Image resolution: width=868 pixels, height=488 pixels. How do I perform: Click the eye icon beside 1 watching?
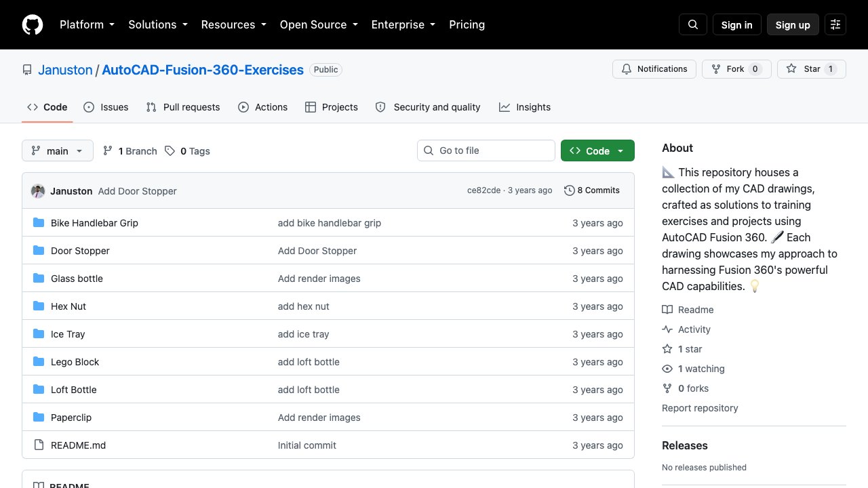tap(667, 369)
